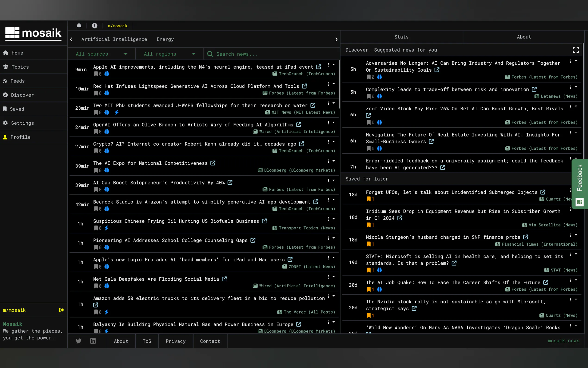588x368 pixels.
Task: Switch to the Stats tab
Action: [401, 37]
